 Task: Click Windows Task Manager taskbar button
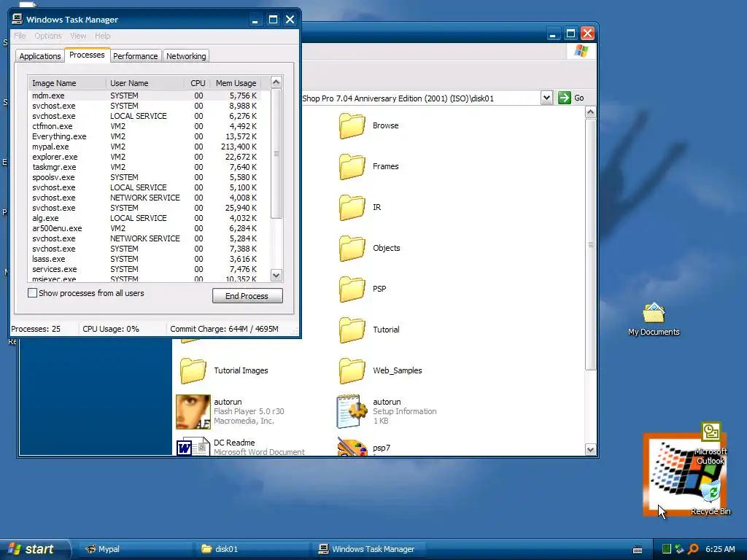click(x=369, y=549)
